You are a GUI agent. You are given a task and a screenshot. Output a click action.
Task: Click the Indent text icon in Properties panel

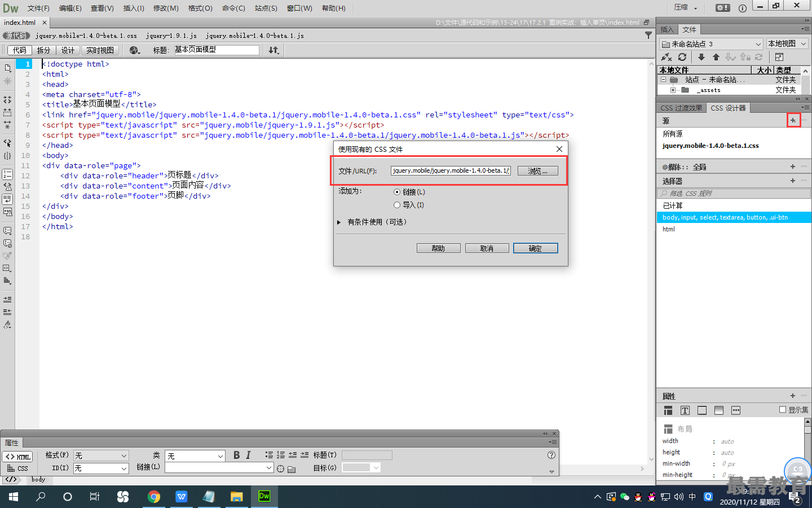click(304, 455)
